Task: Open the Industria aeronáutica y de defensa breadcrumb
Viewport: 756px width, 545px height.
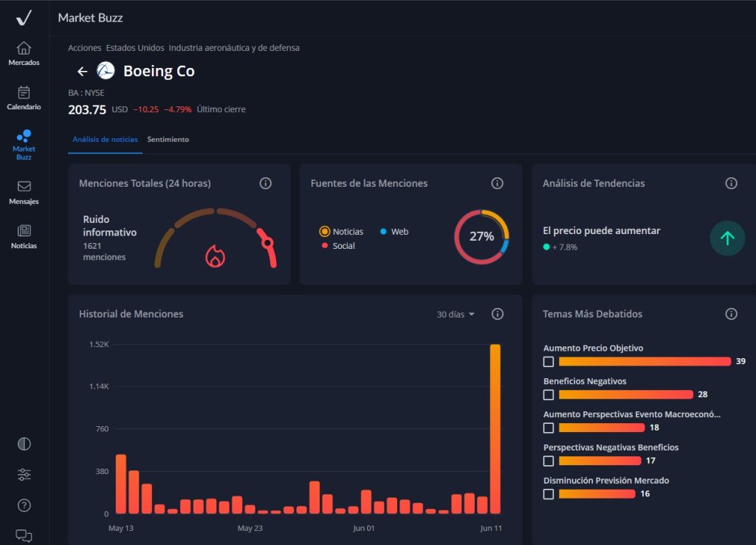Action: click(x=234, y=48)
